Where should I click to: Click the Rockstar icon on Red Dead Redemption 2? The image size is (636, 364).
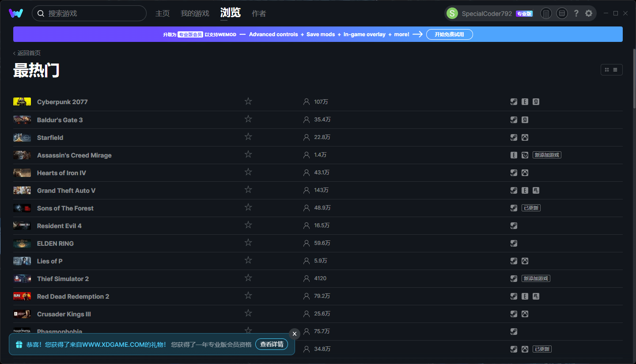click(536, 296)
